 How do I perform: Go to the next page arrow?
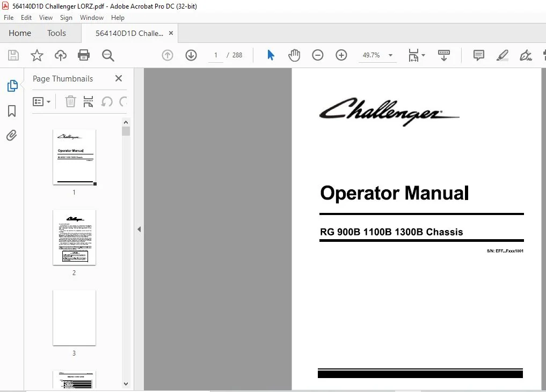coord(191,55)
